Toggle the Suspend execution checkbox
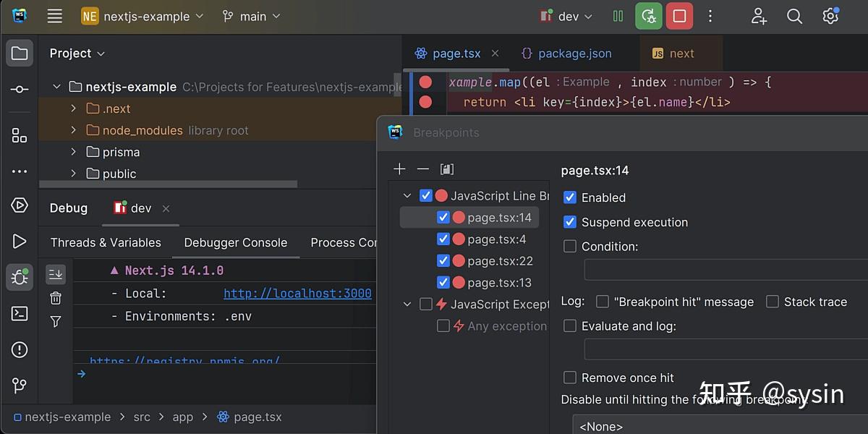The height and width of the screenshot is (434, 868). pos(570,222)
